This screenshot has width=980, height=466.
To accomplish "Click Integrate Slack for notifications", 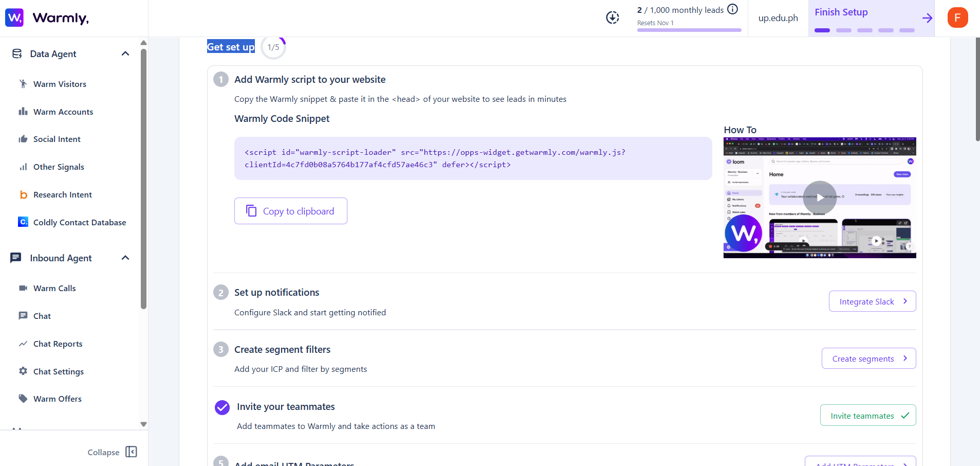I will [x=872, y=301].
